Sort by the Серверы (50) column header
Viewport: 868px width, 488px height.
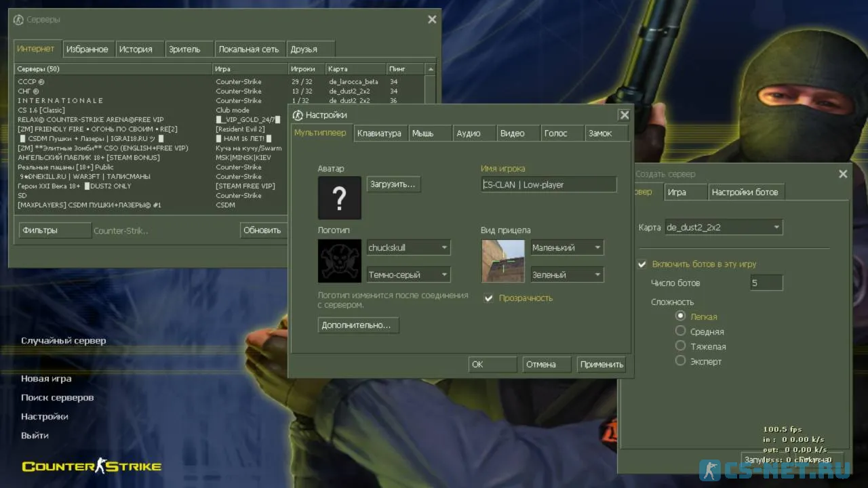(113, 69)
